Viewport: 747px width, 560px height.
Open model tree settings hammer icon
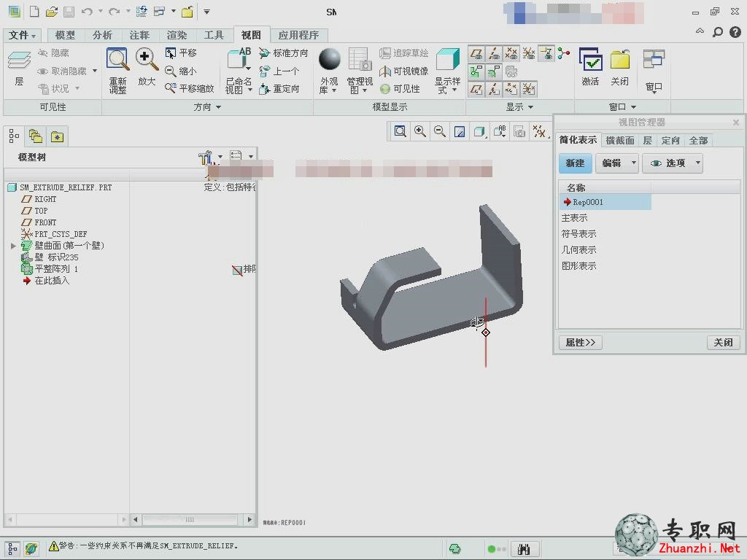(205, 157)
